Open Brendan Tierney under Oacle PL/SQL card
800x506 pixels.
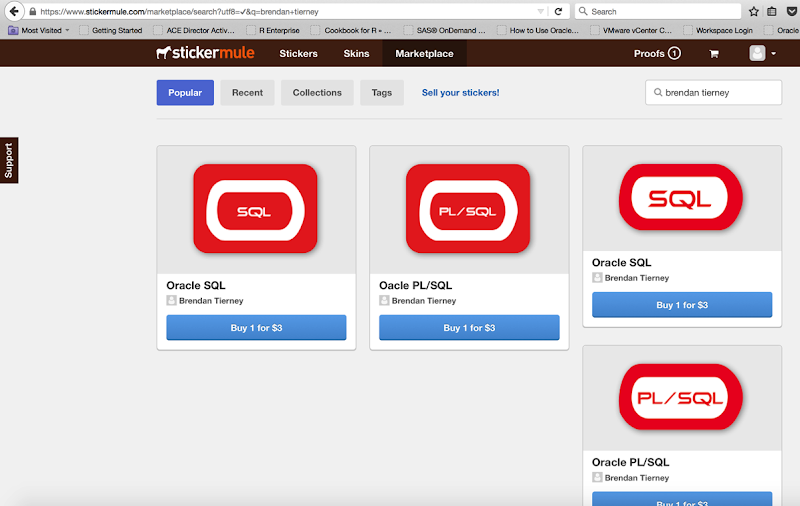tap(423, 301)
